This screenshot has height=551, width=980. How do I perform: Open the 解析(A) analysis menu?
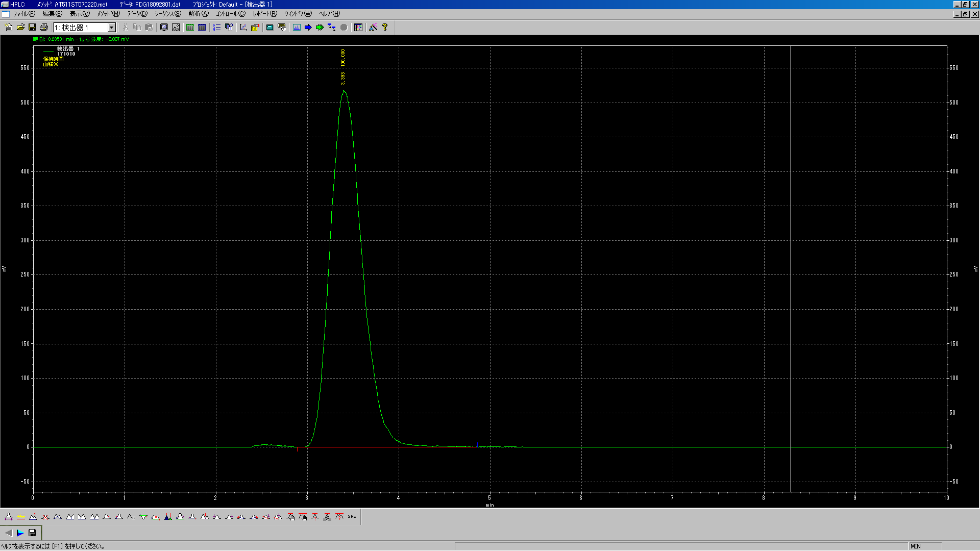(x=198, y=14)
